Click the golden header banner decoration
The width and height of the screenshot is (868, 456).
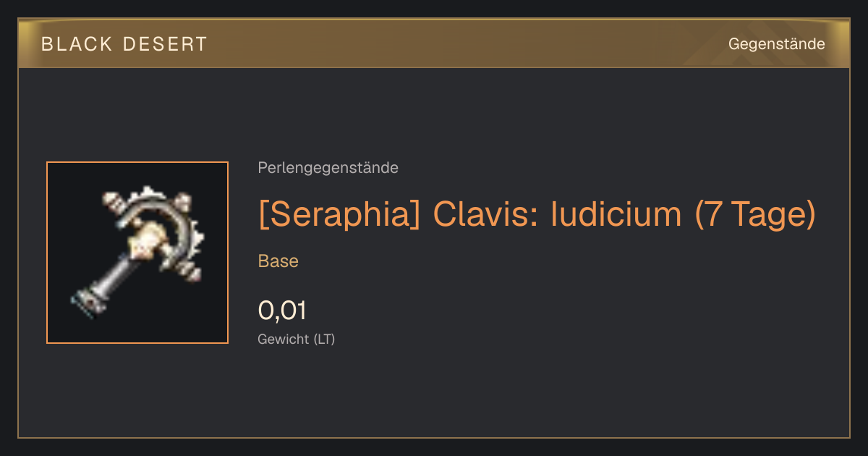point(434,43)
